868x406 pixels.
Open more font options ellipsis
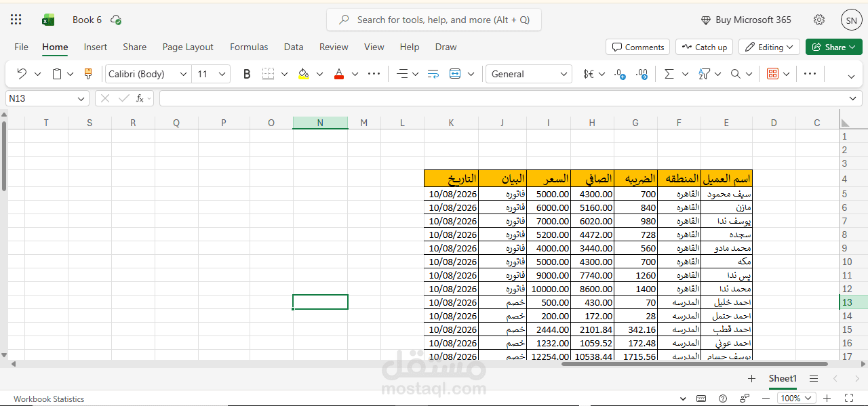(x=374, y=74)
